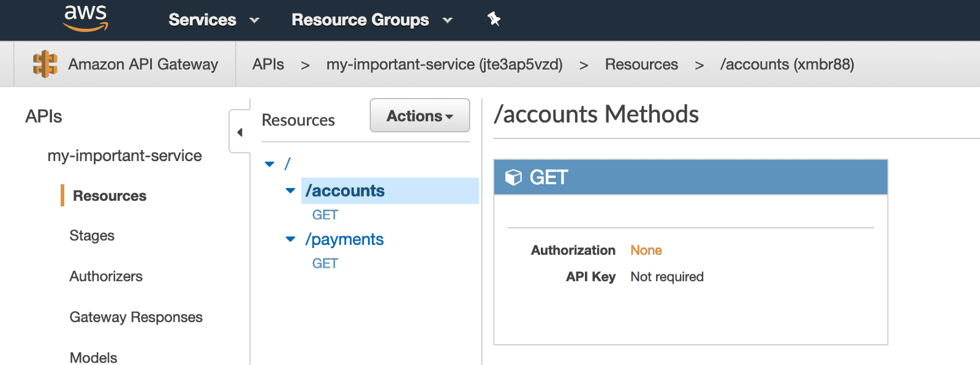Collapse the root / resource tree node
The width and height of the screenshot is (980, 365).
tap(269, 164)
